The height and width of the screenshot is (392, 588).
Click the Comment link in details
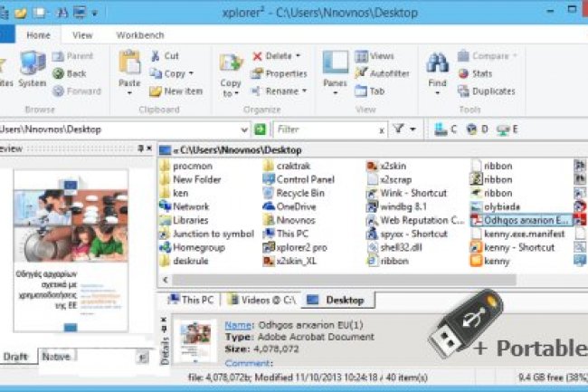pos(247,363)
